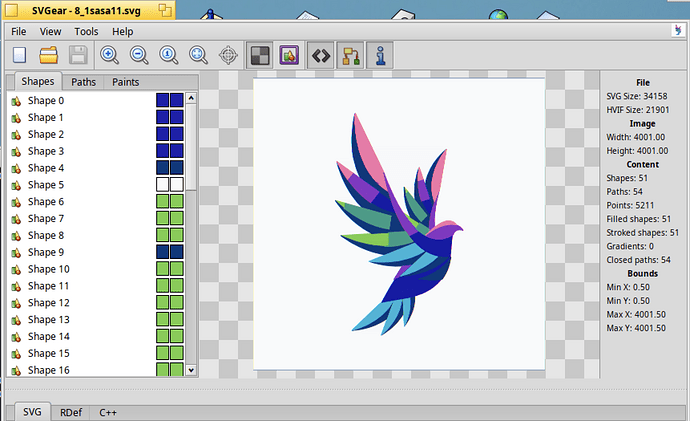The image size is (690, 421).
Task: Open a file with the folder icon
Action: (x=49, y=55)
